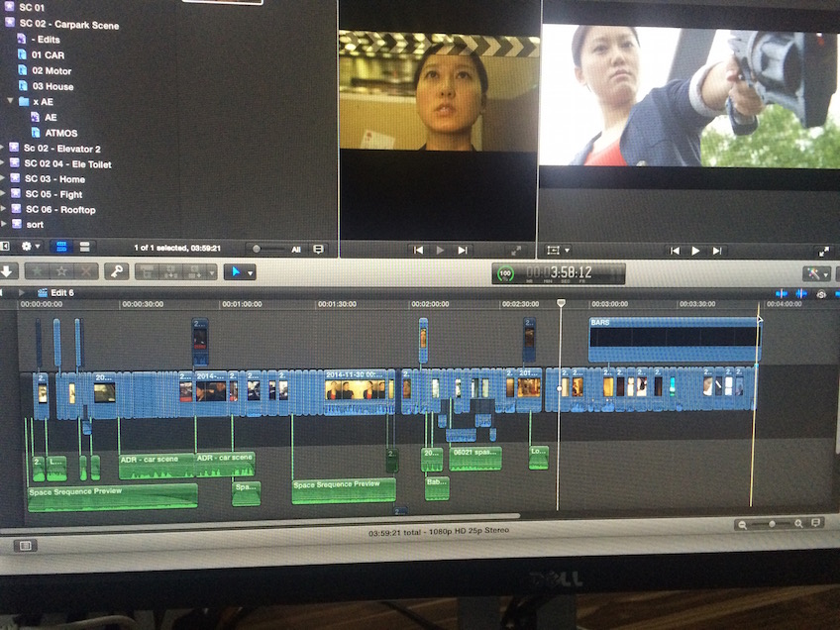Select the BARS clip in the timeline
The width and height of the screenshot is (840, 630).
tap(674, 339)
